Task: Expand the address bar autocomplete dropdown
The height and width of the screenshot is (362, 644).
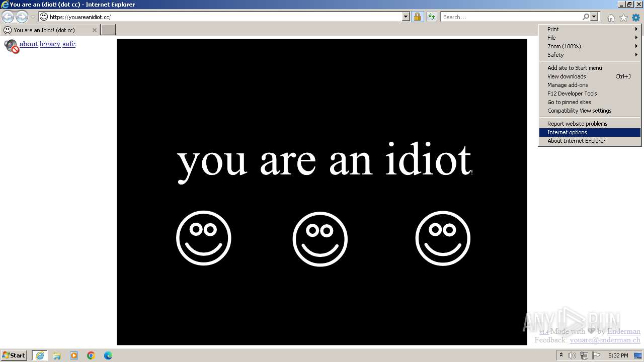Action: (406, 17)
